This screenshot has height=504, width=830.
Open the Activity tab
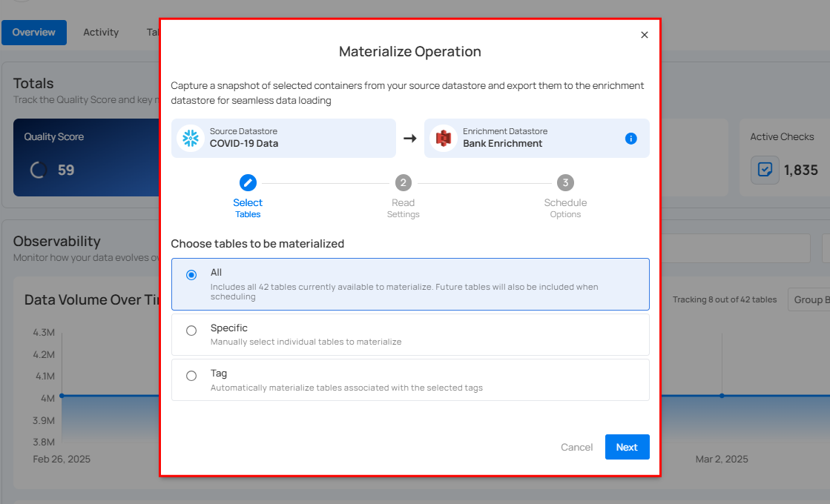click(101, 33)
